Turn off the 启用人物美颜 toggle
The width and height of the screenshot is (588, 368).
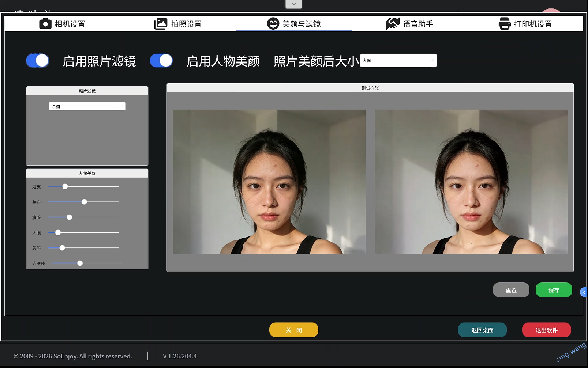[x=161, y=61]
